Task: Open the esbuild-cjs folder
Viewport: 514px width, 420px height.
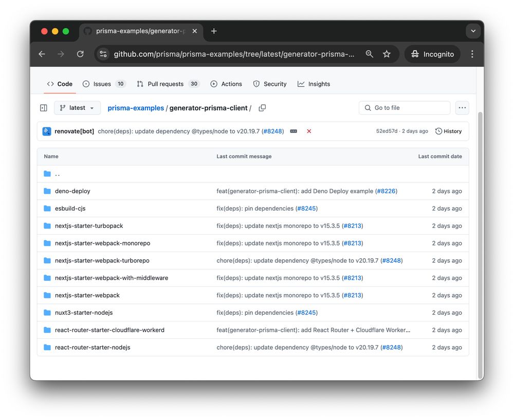Action: click(x=70, y=208)
